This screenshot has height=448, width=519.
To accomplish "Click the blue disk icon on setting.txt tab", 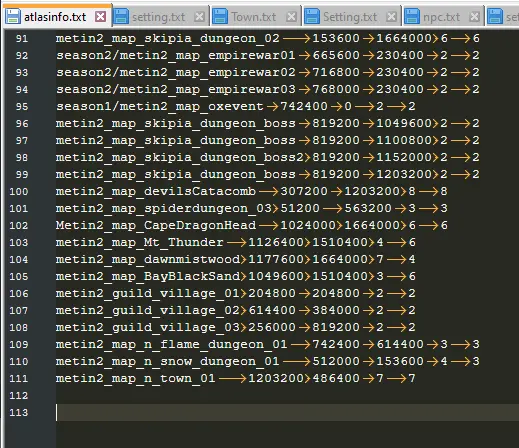I will 121,17.
